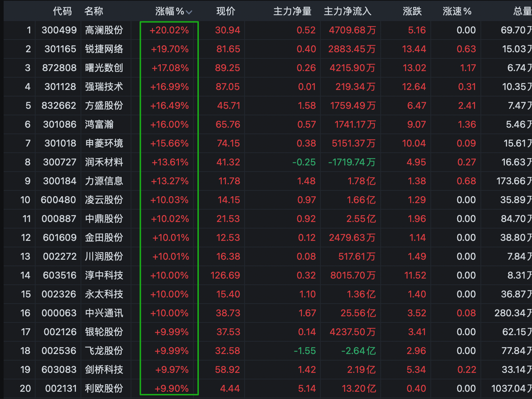This screenshot has width=532, height=399.
Task: Open stock 力源信息
Action: [104, 181]
